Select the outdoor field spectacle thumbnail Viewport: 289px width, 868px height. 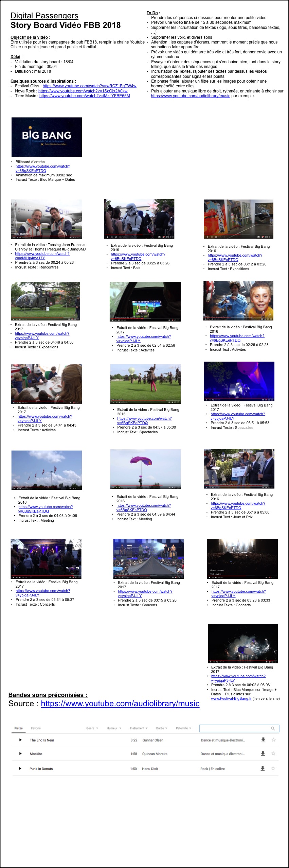tap(145, 384)
